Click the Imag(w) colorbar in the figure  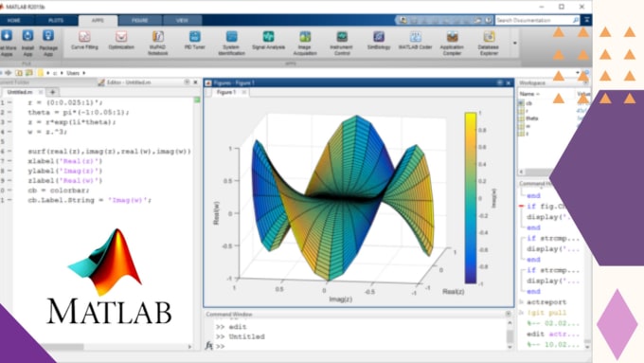pos(471,198)
